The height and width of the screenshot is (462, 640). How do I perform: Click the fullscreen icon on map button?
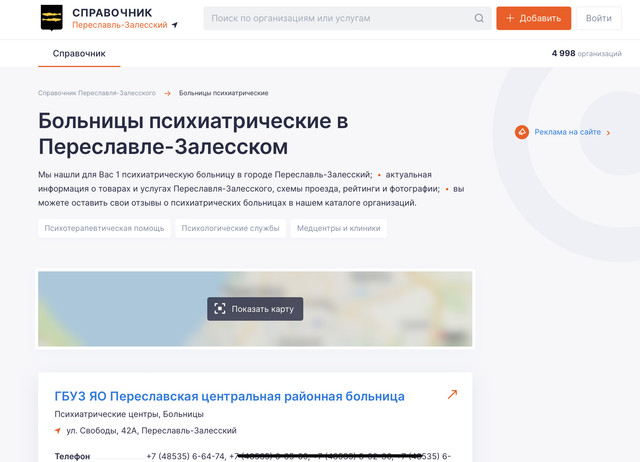coord(220,309)
